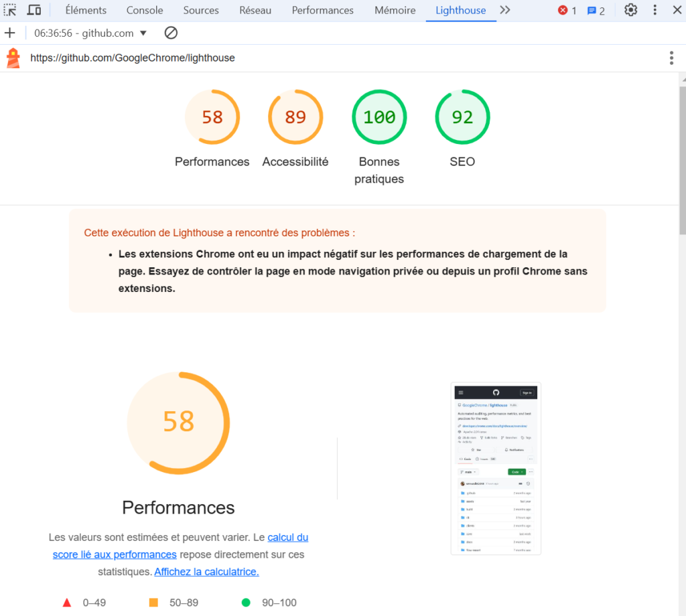The image size is (686, 616).
Task: Click the warning heading 'Cette exécution de Lighthouse'
Action: click(x=219, y=232)
